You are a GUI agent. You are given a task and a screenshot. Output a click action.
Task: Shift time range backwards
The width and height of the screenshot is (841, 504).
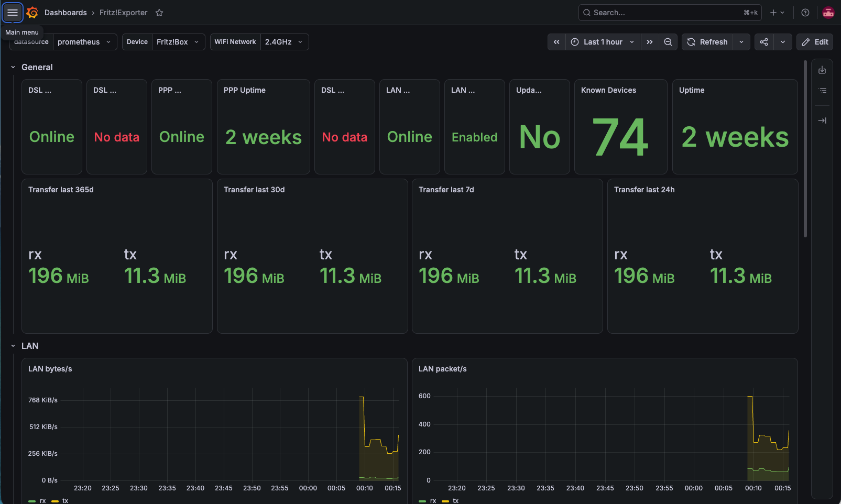click(x=556, y=42)
